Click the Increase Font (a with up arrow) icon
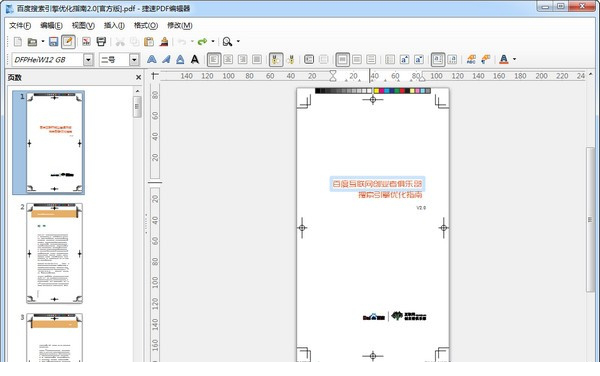Viewport: 600px width, 376px height. pos(404,59)
